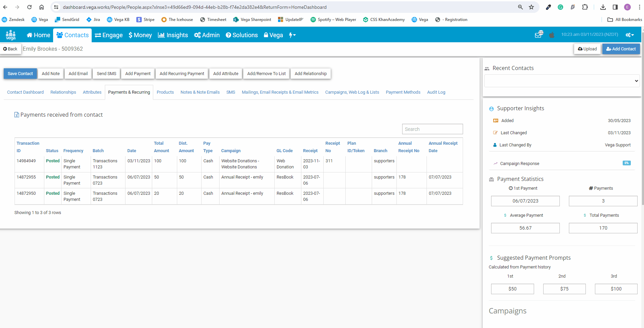Click the $100 suggested payment prompt
The width and height of the screenshot is (644, 328).
click(616, 289)
